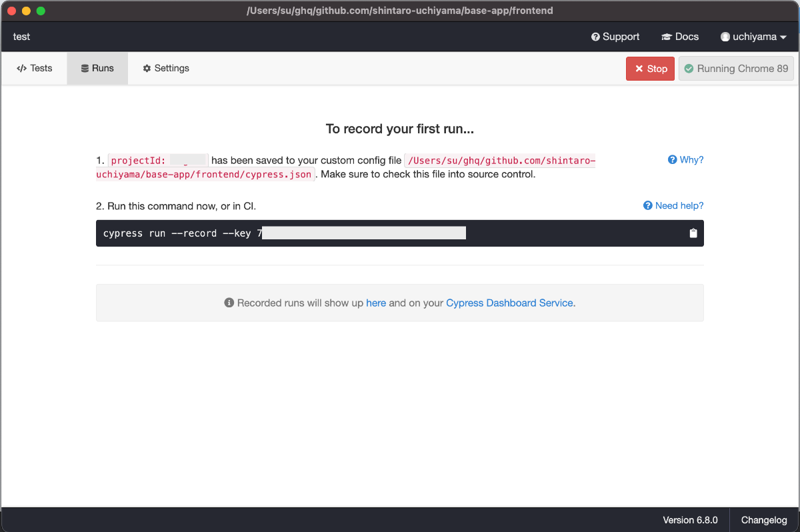This screenshot has width=800, height=532.
Task: Click the cypress run --record command text
Action: pos(183,233)
